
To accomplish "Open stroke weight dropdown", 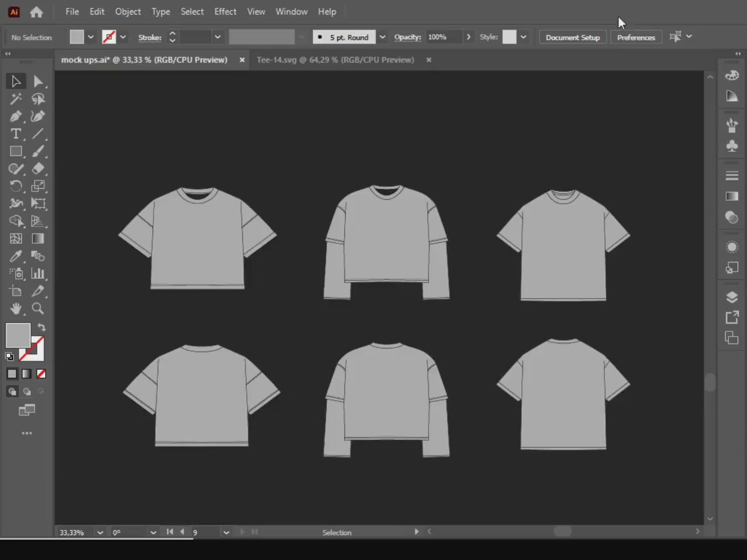I will (218, 37).
